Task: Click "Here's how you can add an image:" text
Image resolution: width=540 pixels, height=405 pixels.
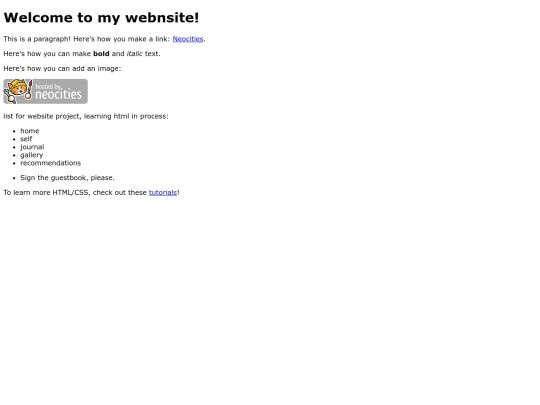Action: (x=62, y=69)
